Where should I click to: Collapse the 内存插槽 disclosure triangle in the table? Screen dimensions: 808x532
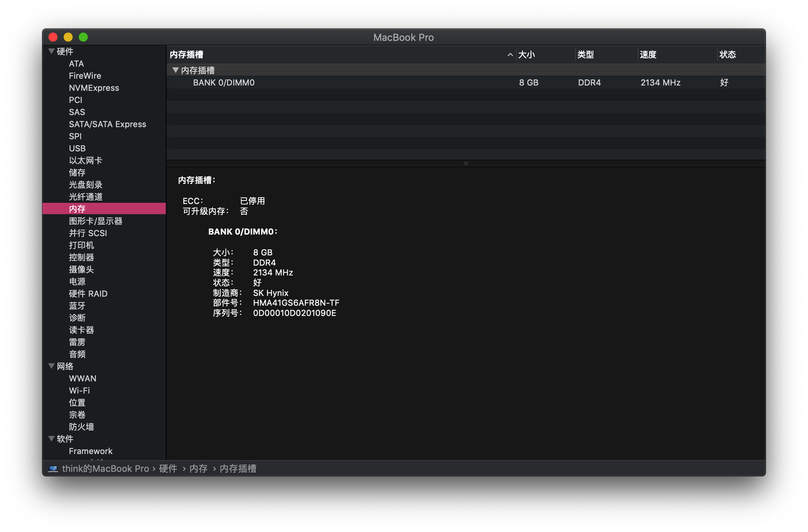point(175,70)
